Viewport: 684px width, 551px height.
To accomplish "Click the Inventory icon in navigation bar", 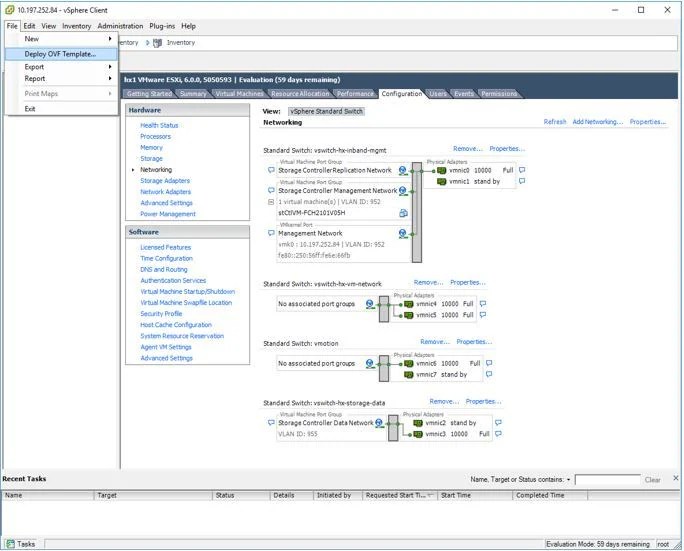I will (x=157, y=43).
